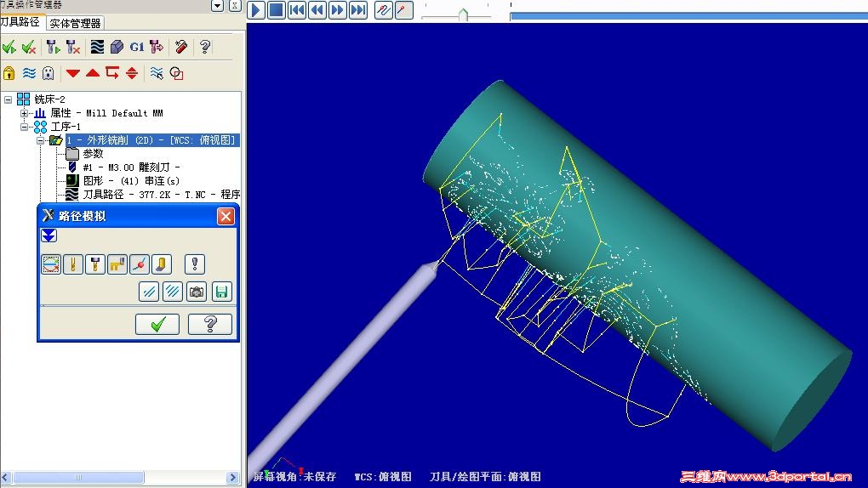The height and width of the screenshot is (488, 868).
Task: Close the operations manager panel X
Action: 235,6
